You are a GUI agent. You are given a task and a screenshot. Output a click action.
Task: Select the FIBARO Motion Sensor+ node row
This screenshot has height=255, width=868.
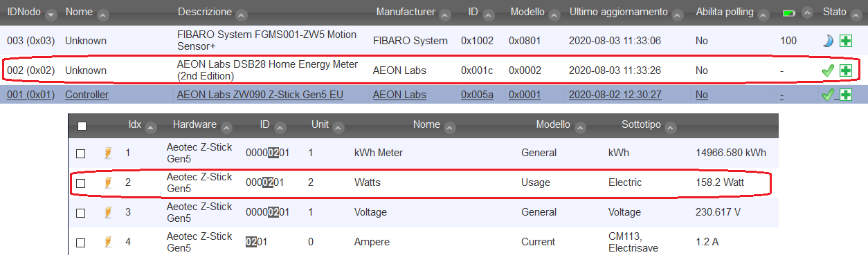coord(434,41)
